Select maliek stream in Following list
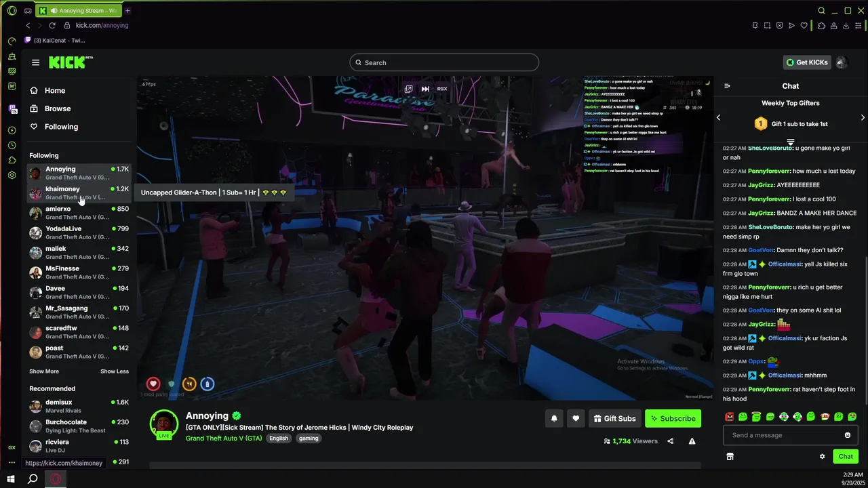 point(79,253)
